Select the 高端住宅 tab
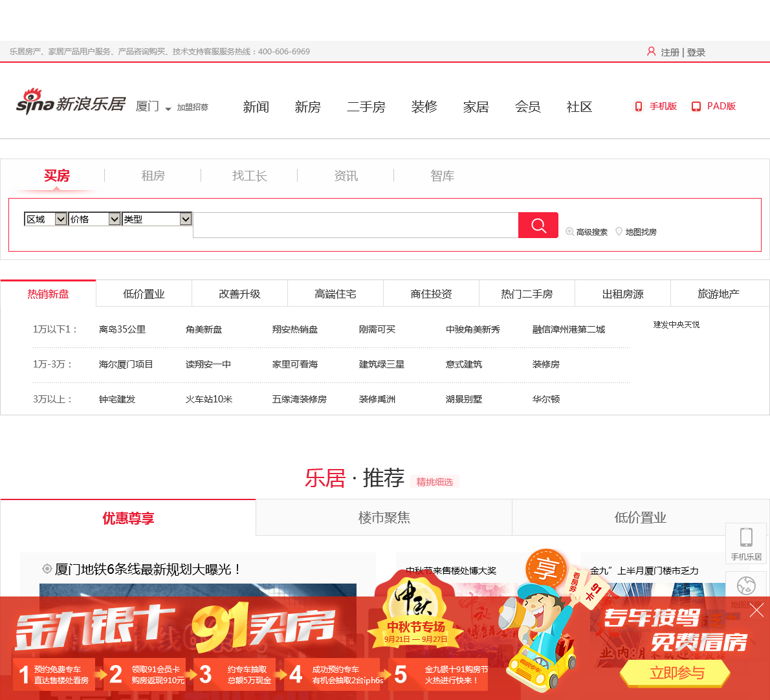Screen dimensions: 770x700 335,294
